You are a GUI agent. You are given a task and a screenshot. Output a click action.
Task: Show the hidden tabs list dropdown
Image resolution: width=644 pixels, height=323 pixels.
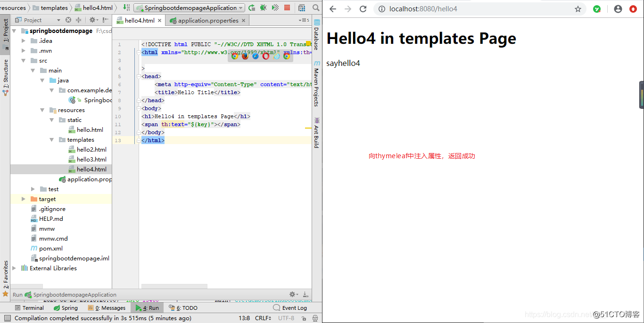tap(305, 20)
